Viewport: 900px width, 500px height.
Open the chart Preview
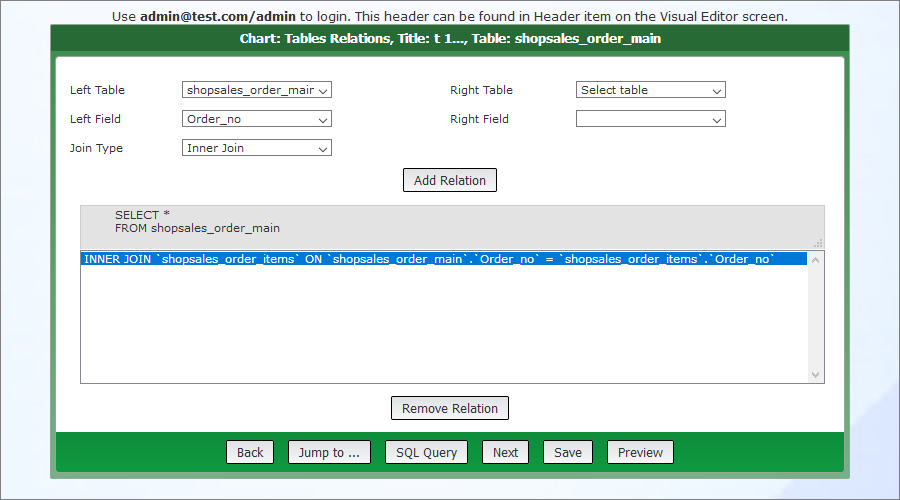[640, 452]
